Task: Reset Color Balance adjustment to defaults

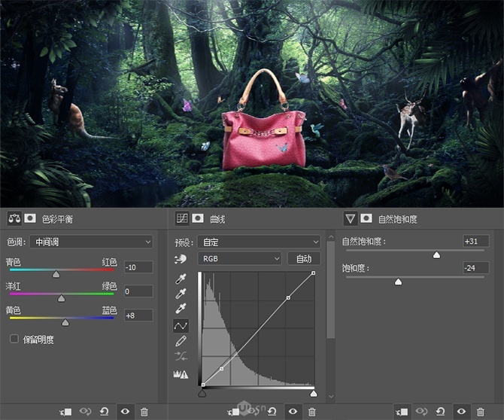Action: [x=104, y=412]
